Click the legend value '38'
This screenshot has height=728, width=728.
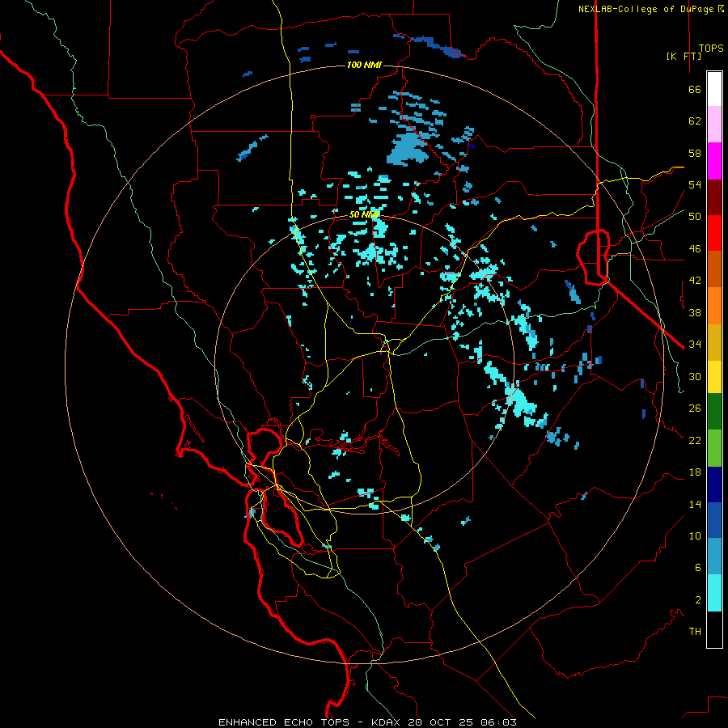tap(695, 312)
